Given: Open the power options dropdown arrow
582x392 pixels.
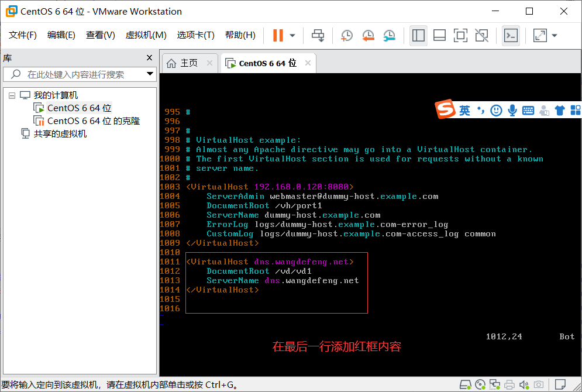Looking at the screenshot, I should [292, 36].
